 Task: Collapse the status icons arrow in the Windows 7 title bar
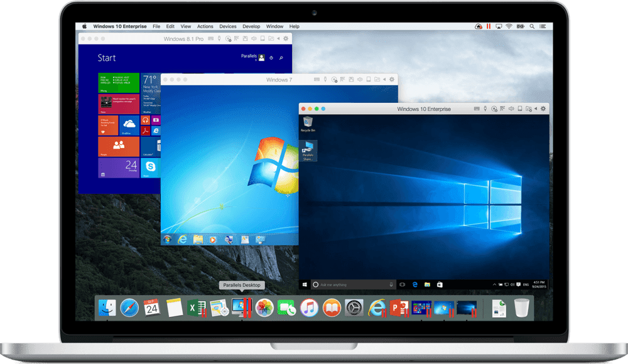pos(383,80)
